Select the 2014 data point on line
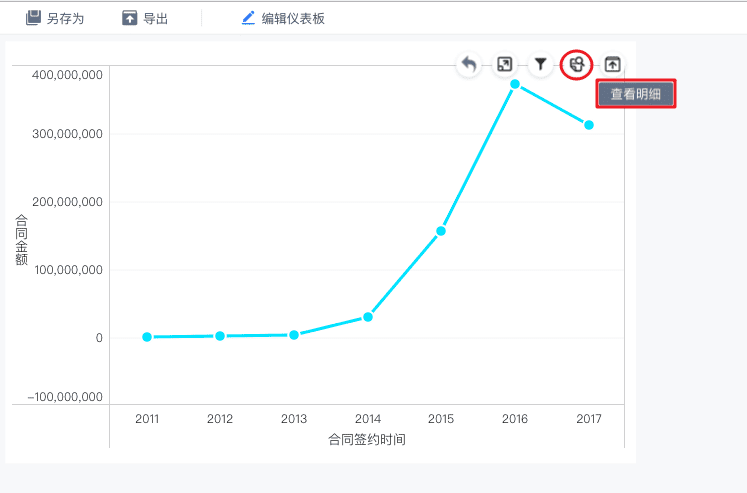 (368, 317)
